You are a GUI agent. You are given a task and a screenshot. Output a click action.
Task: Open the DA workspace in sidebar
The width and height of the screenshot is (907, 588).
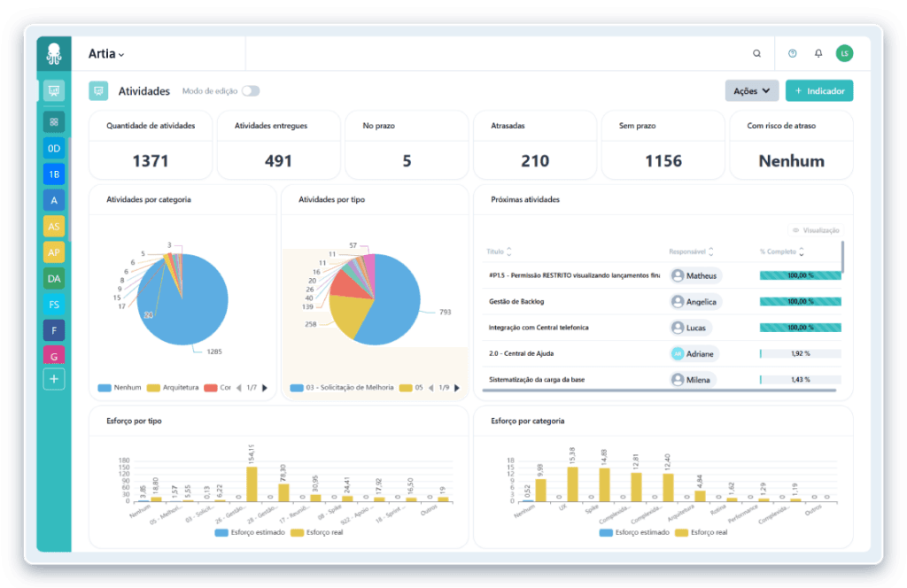54,278
